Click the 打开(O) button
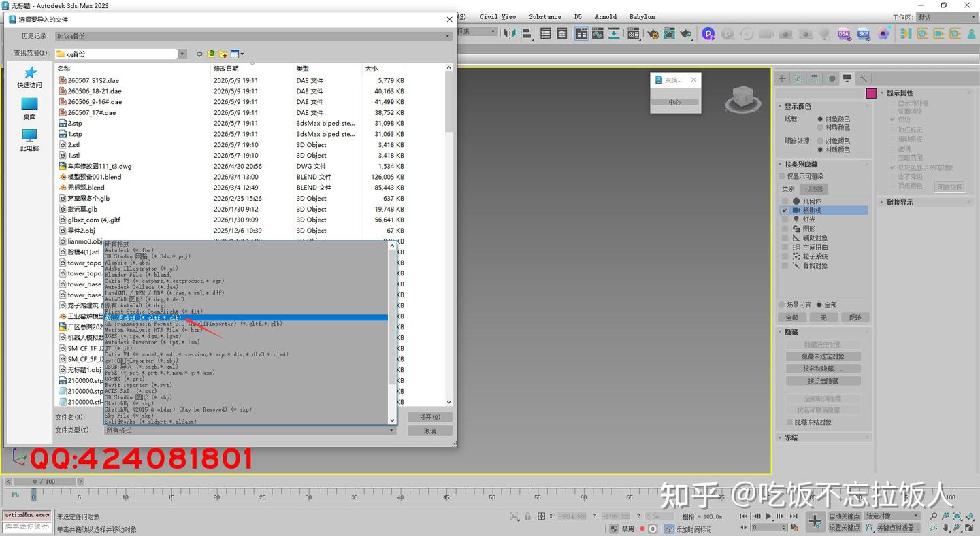Screen dimensions: 980x536 [429, 417]
